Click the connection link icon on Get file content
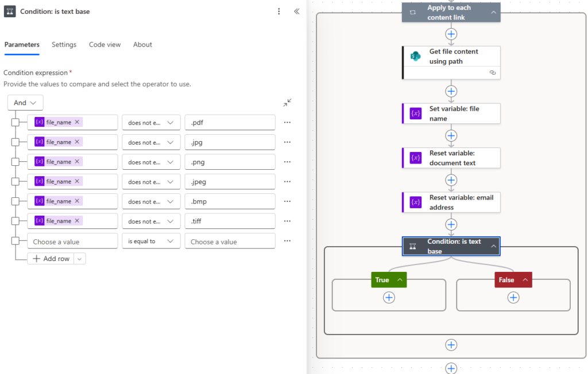Viewport: 588px width, 374px height. tap(493, 73)
